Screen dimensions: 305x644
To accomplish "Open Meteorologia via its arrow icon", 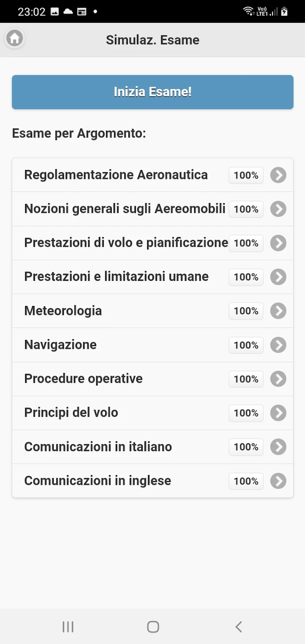I will click(x=278, y=311).
